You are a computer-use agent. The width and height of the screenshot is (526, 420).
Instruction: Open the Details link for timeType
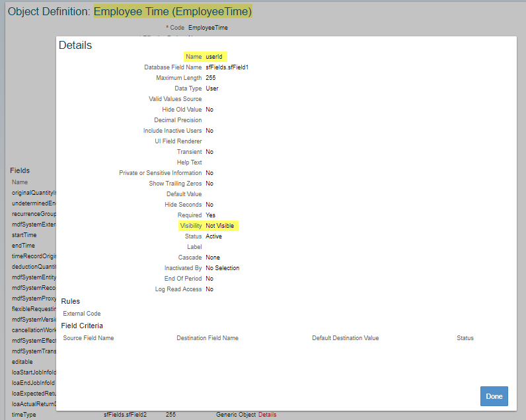click(x=268, y=415)
